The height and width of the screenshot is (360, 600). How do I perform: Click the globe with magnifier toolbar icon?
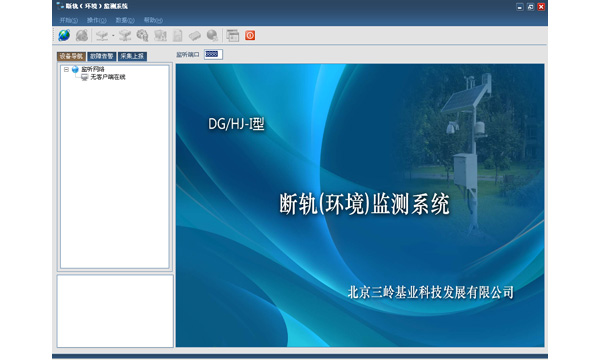pos(142,36)
